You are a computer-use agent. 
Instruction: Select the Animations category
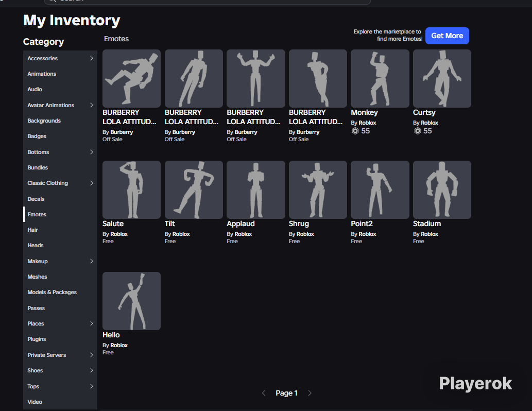click(60, 74)
